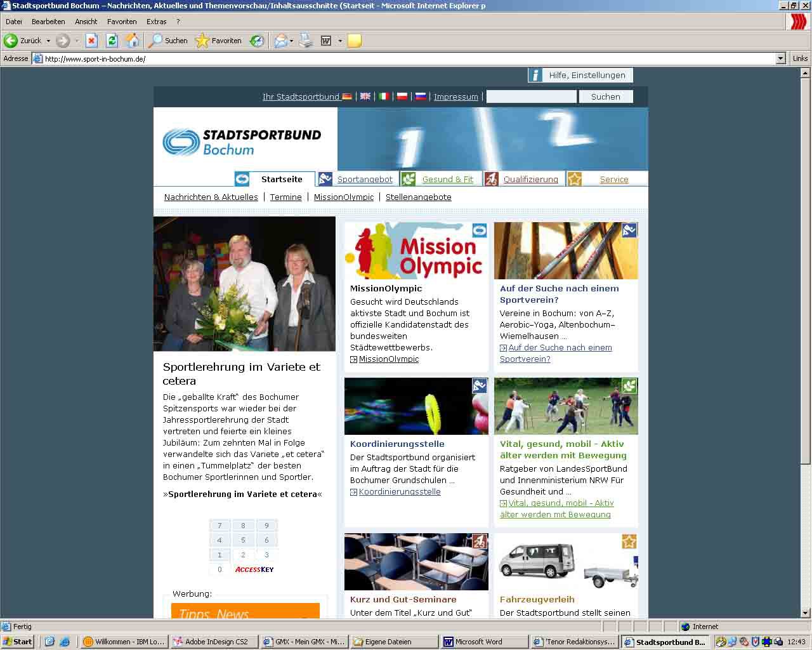Click the Service star tab icon
Screen dimensions: 812x650
(575, 179)
